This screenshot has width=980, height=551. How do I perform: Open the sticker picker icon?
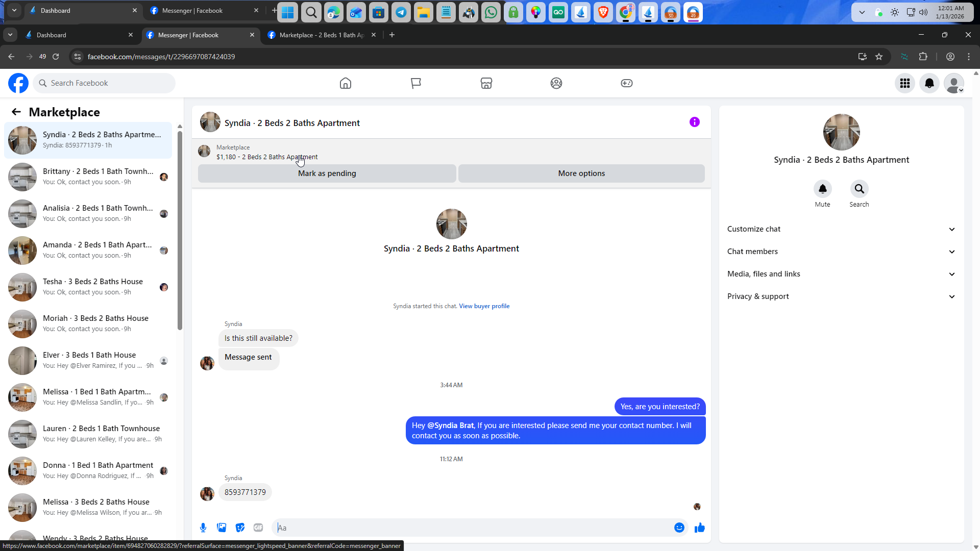click(x=240, y=528)
